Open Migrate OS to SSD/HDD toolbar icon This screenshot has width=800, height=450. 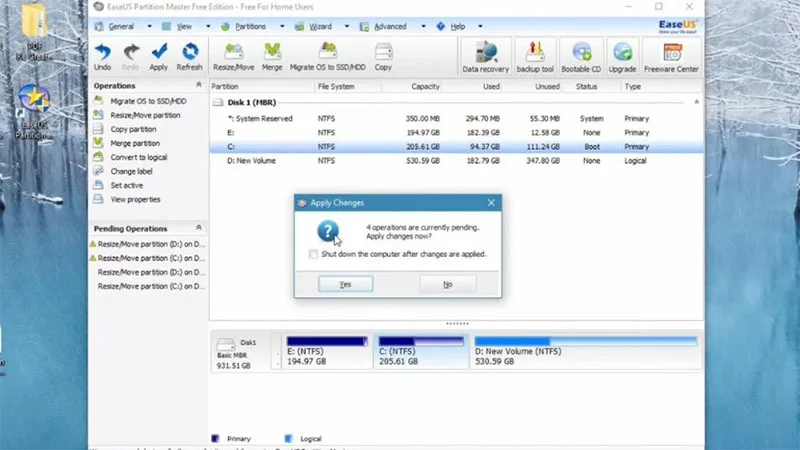tap(328, 56)
